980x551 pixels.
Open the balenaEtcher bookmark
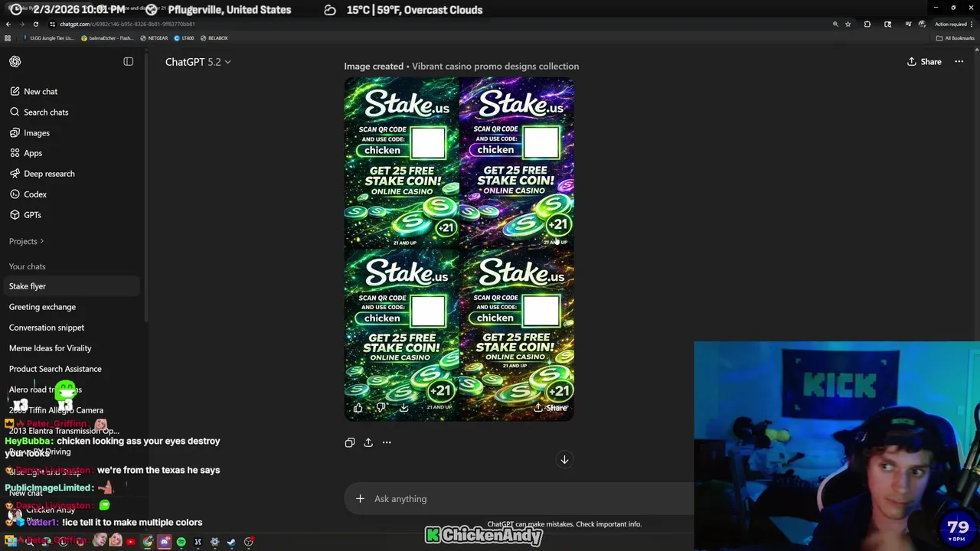pyautogui.click(x=107, y=38)
